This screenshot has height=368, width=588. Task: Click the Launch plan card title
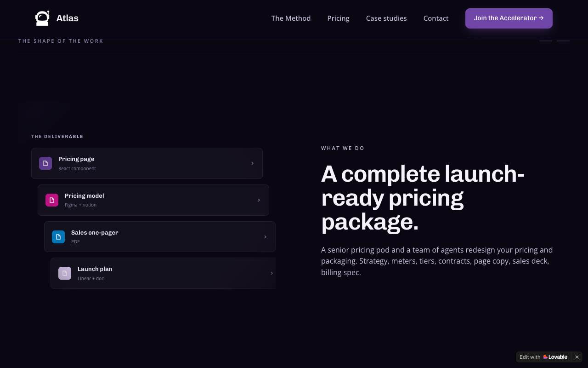point(95,269)
